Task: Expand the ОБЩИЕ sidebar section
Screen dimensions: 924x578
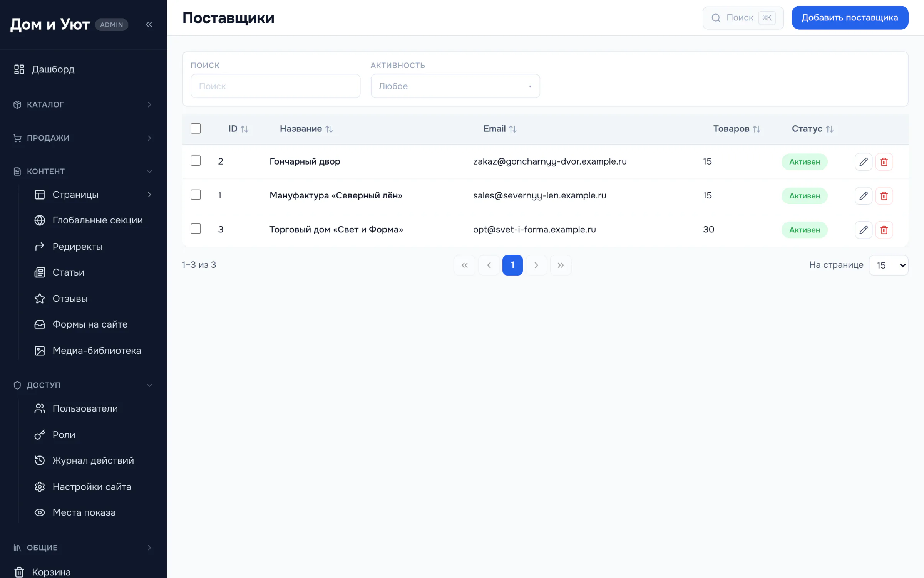Action: coord(83,548)
